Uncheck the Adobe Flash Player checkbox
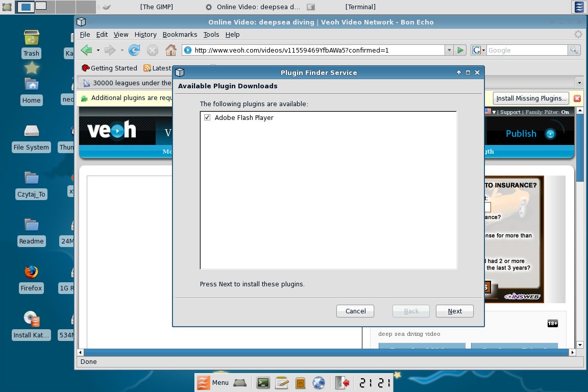This screenshot has width=588, height=392. pyautogui.click(x=207, y=117)
